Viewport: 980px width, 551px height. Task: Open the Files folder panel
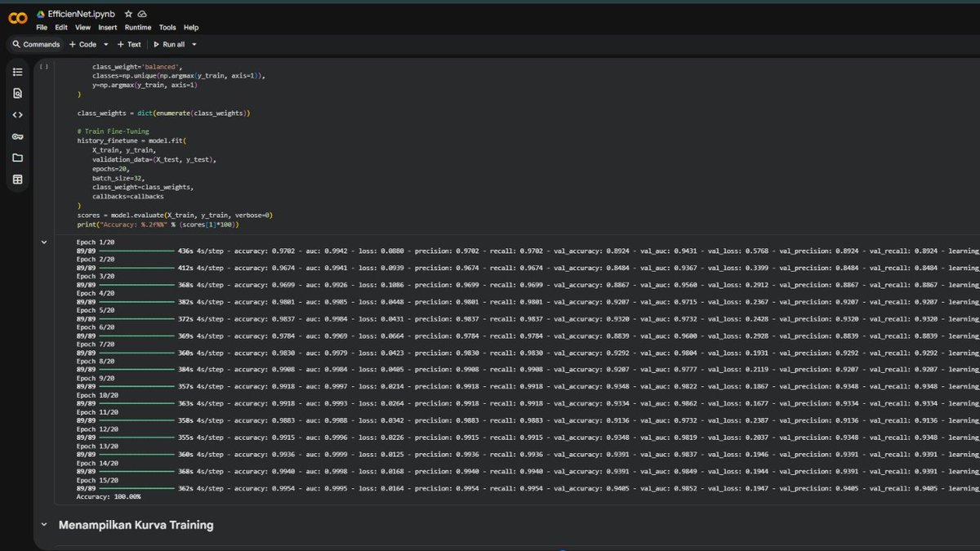click(18, 158)
